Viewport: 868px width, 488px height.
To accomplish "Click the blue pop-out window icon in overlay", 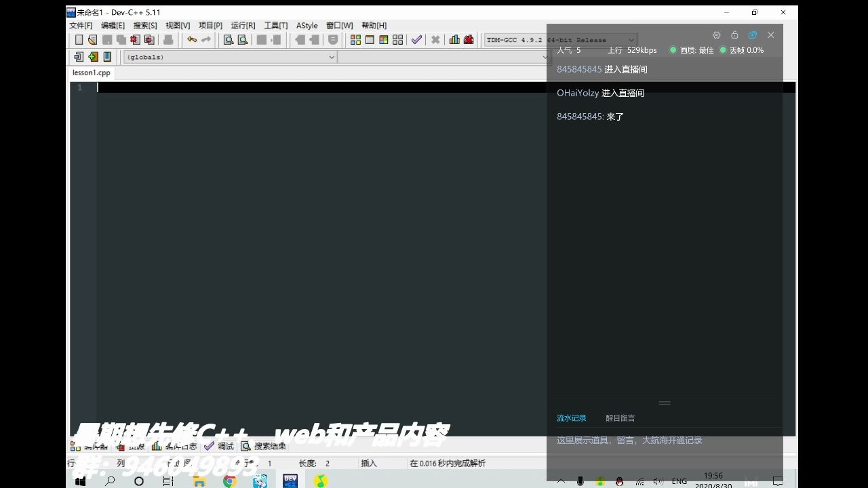I will point(752,35).
